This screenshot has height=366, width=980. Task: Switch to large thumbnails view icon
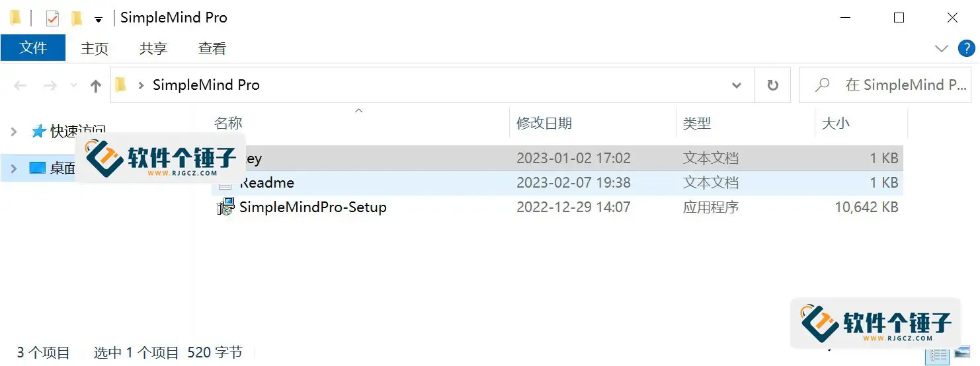pyautogui.click(x=961, y=355)
